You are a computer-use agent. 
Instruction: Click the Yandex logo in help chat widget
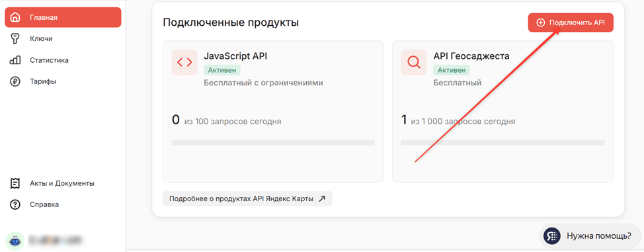point(552,236)
